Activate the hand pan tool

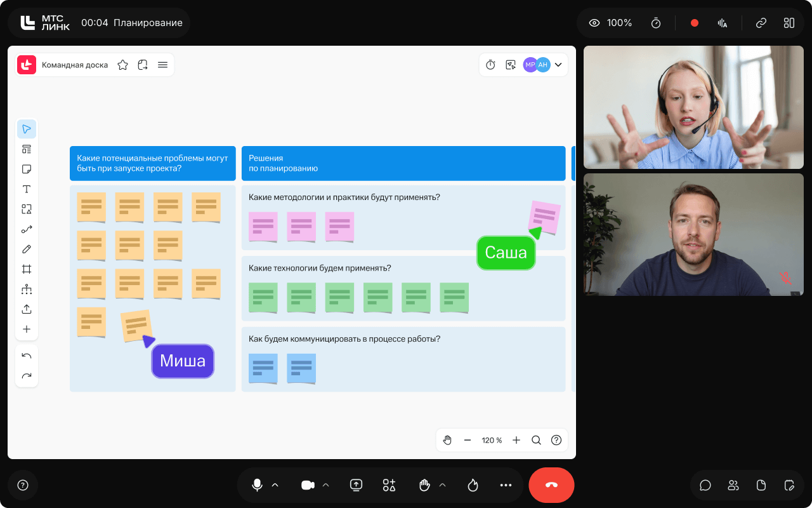pyautogui.click(x=447, y=440)
